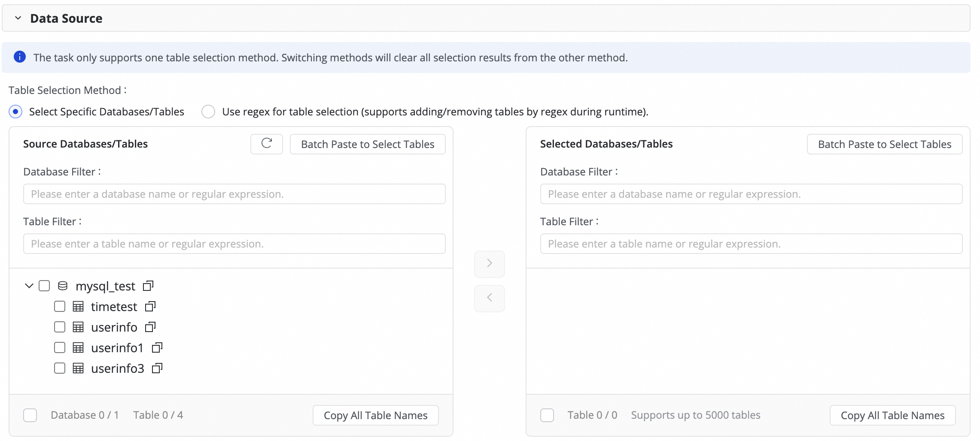The width and height of the screenshot is (980, 441).
Task: Select the userinfo1 table row
Action: [117, 347]
